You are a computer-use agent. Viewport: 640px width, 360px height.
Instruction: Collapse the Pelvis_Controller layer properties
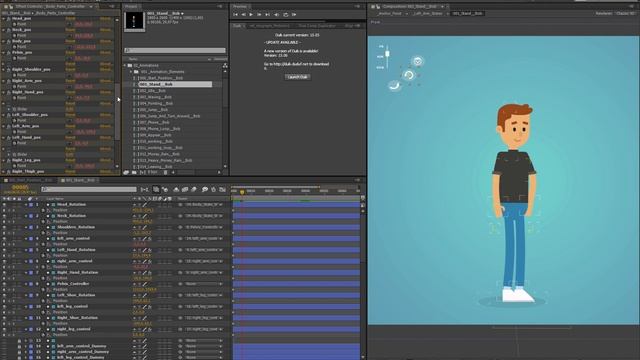pyautogui.click(x=25, y=284)
